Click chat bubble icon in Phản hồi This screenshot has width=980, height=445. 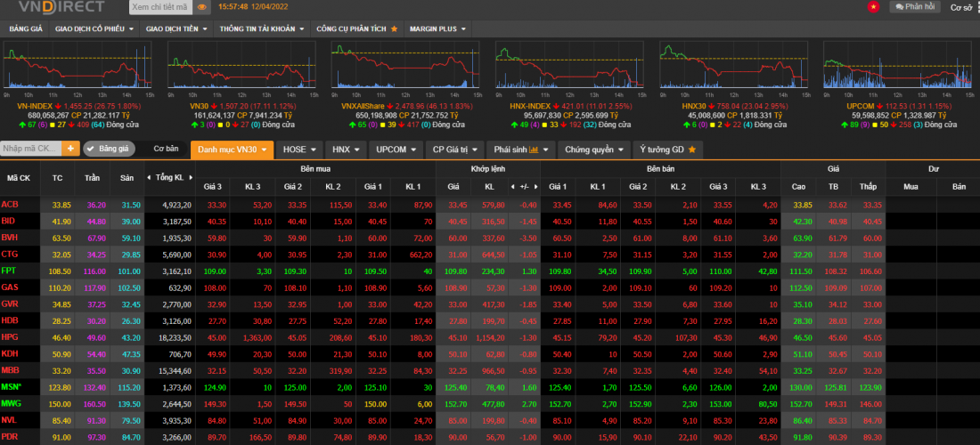900,7
